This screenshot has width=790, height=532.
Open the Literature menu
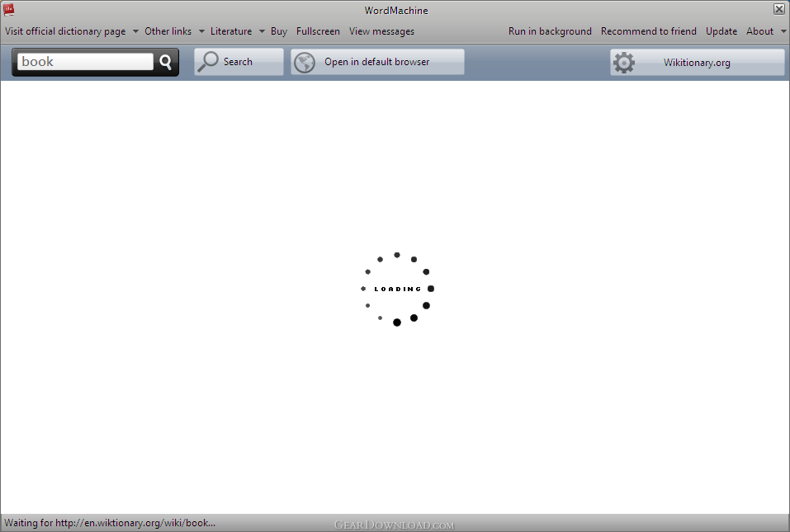tap(231, 31)
